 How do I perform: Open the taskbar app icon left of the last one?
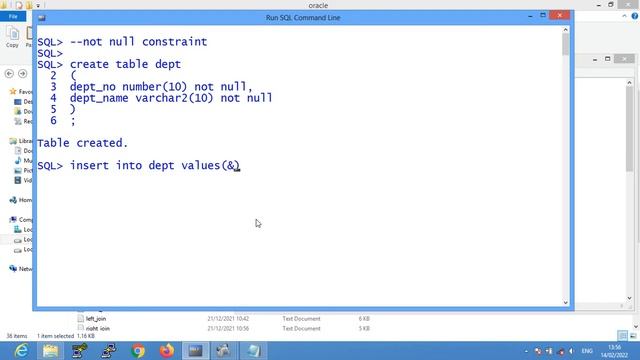click(224, 351)
